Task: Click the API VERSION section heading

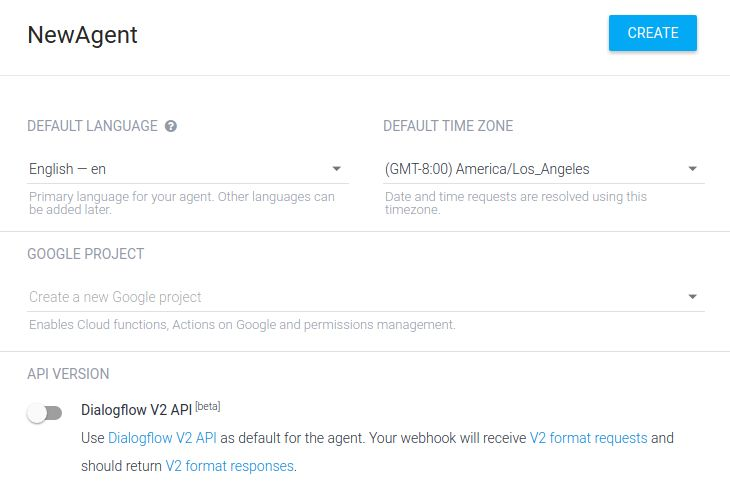Action: (68, 374)
